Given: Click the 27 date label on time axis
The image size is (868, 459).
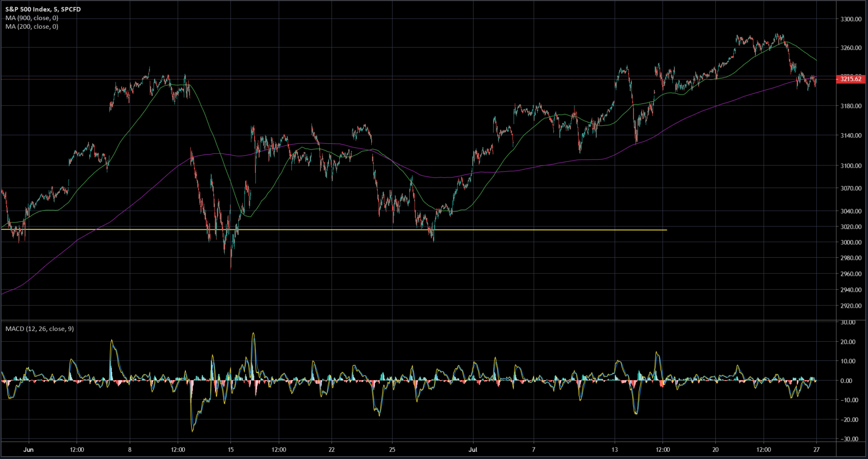Looking at the screenshot, I should pos(816,450).
